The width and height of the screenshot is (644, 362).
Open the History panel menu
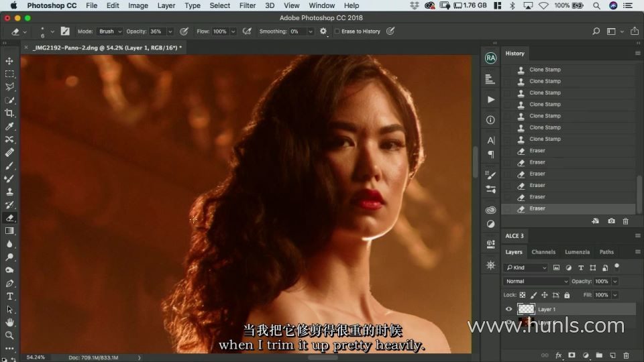pyautogui.click(x=637, y=54)
